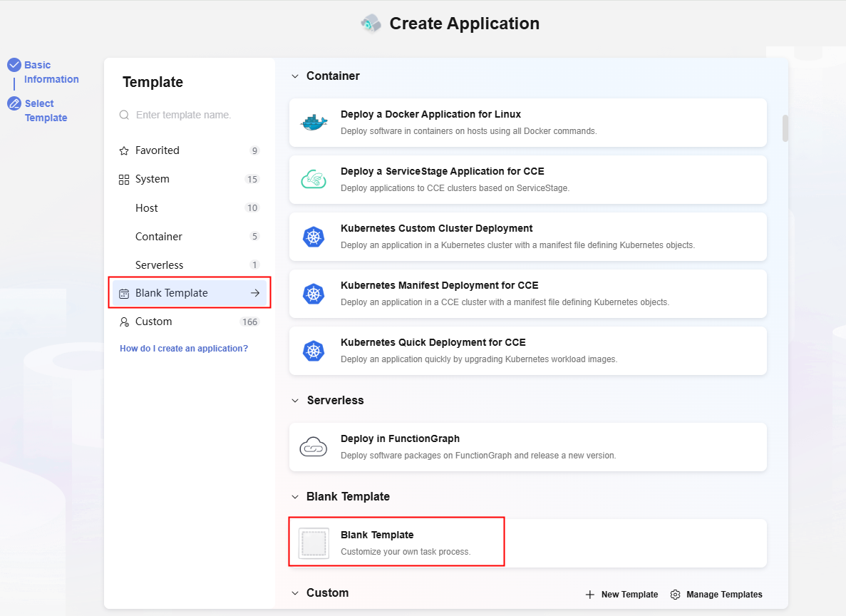Click the Docker whale icon
846x616 pixels.
tap(314, 123)
